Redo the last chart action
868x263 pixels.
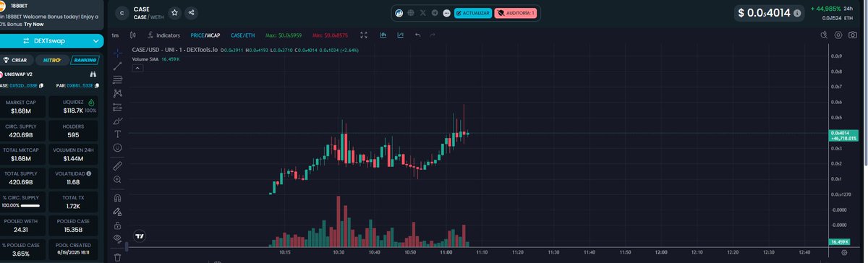coord(433,35)
